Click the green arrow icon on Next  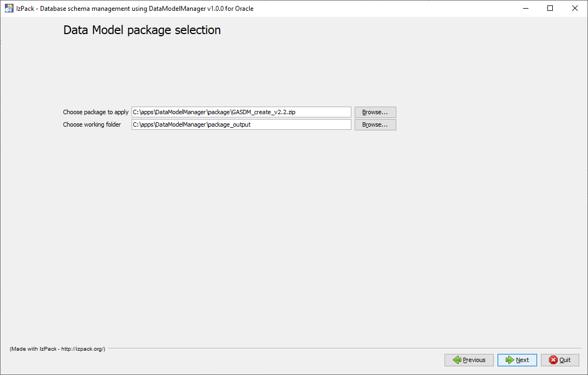[x=509, y=360]
